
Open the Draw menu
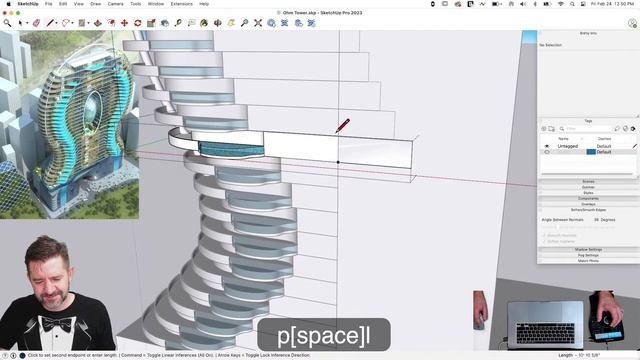[x=96, y=4]
